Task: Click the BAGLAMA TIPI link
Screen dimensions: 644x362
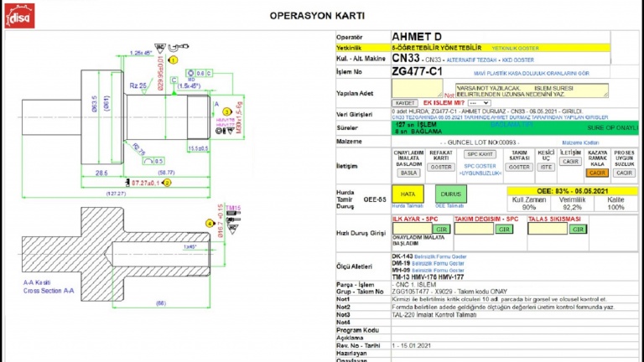Action: pyautogui.click(x=512, y=124)
